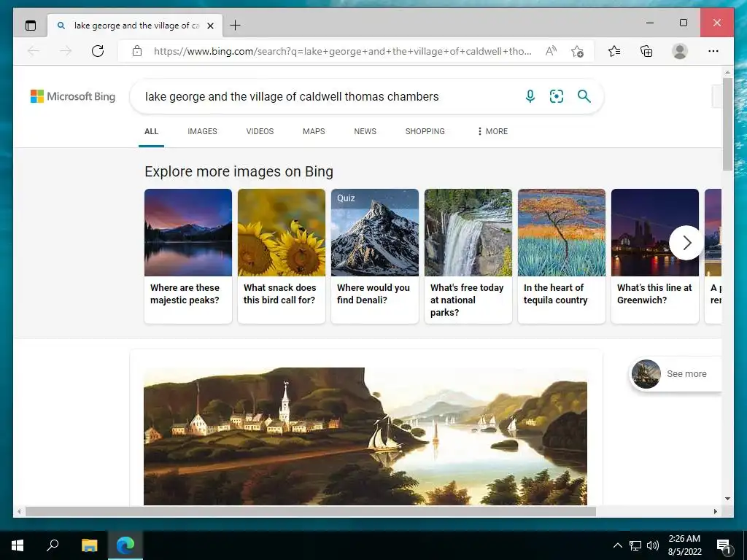Open network status tray icon
The image size is (747, 560).
pos(635,545)
